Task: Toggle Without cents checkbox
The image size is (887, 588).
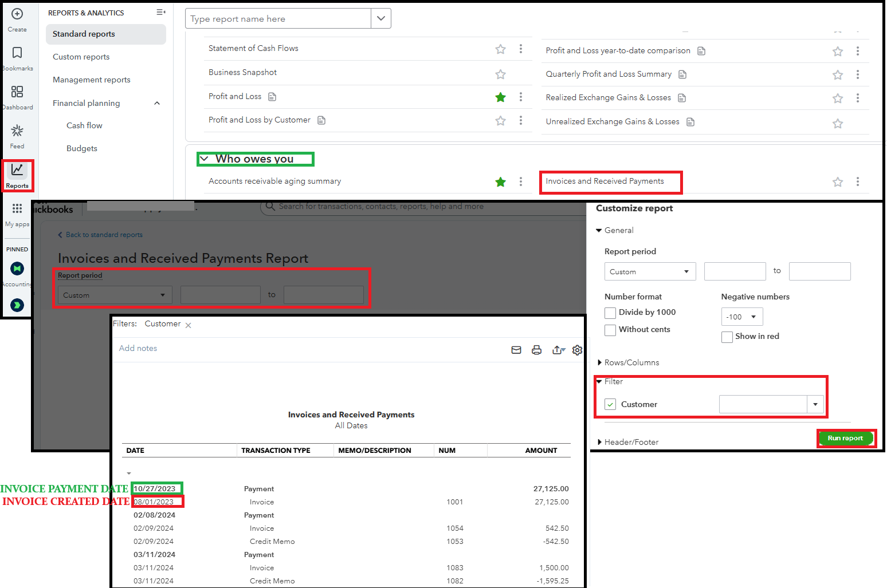Action: tap(610, 330)
